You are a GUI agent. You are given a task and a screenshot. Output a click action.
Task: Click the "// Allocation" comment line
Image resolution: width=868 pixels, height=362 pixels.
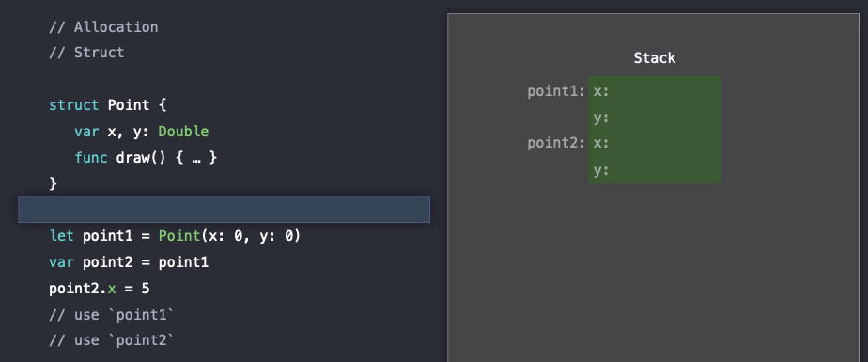click(103, 27)
